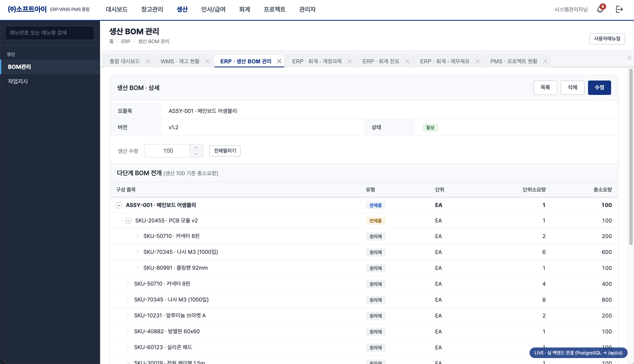Open the 인사/급여 top menu
Image resolution: width=634 pixels, height=364 pixels.
pos(213,10)
